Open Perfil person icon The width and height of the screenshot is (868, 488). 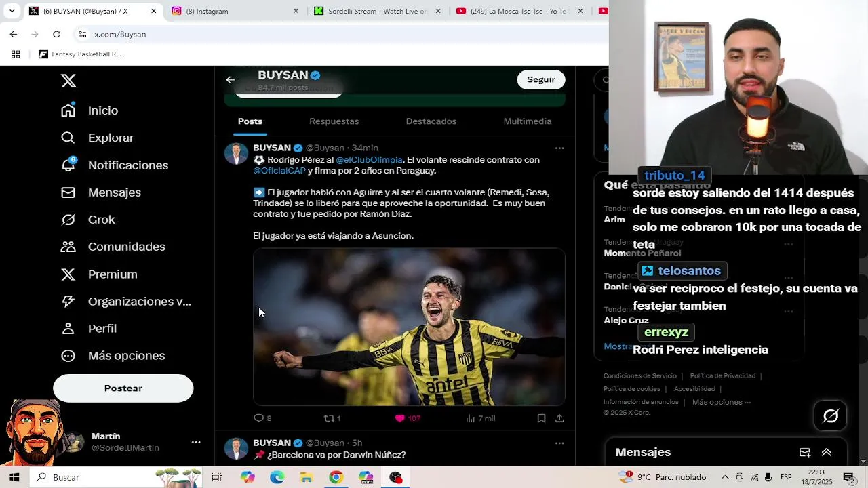[68, 329]
